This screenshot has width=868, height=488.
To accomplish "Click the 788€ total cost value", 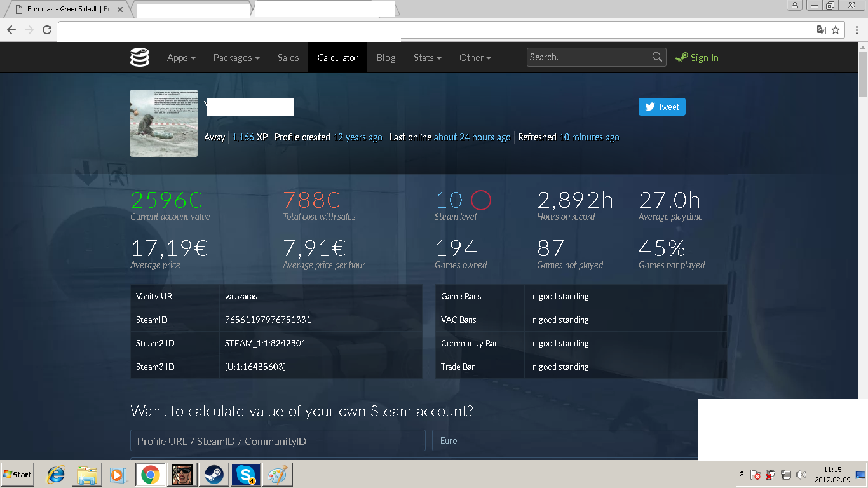I will coord(311,200).
